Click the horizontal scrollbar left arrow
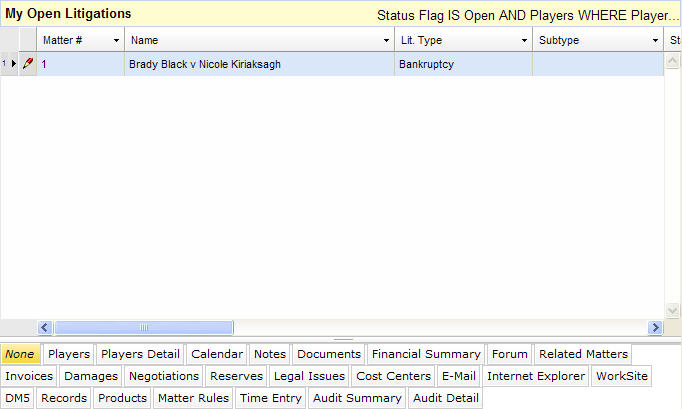Screen dimensions: 682x409 click(45, 327)
